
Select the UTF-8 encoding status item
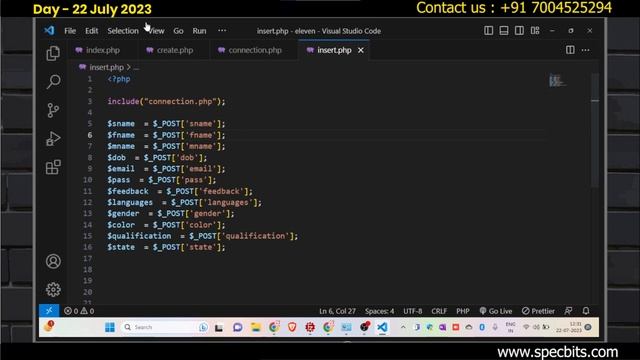coord(413,311)
